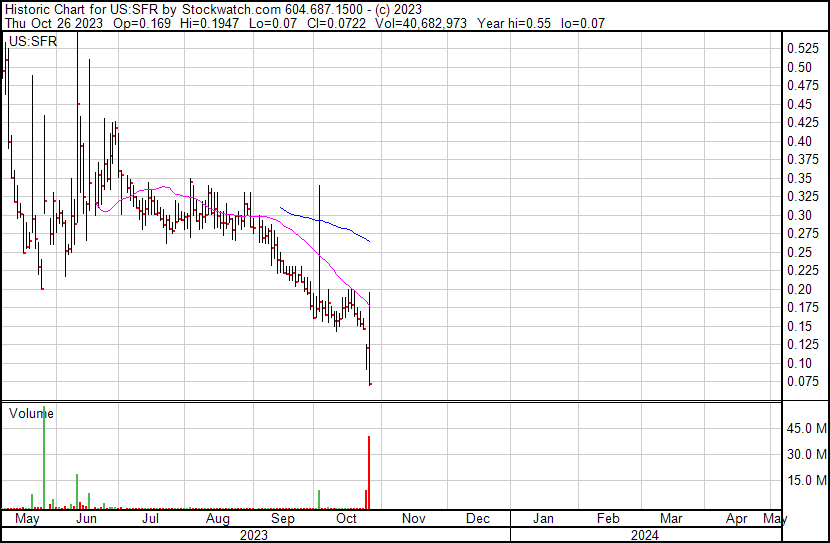Image resolution: width=830 pixels, height=543 pixels.
Task: Select the 0.30 price axis label
Action: tap(799, 215)
